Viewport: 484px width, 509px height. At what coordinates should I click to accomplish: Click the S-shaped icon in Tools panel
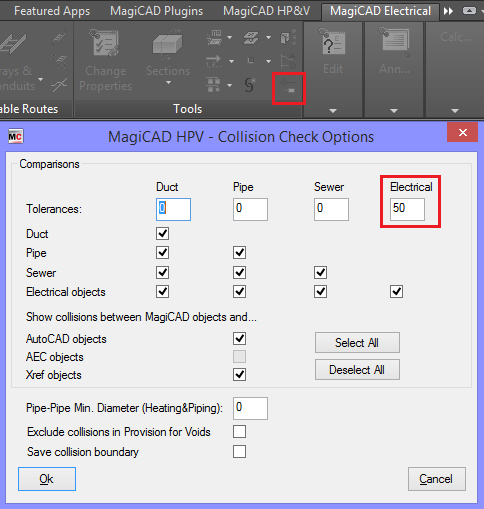(250, 85)
